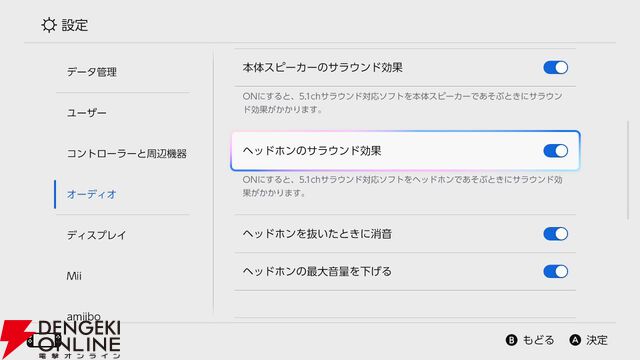Click もどる to go back

click(538, 340)
